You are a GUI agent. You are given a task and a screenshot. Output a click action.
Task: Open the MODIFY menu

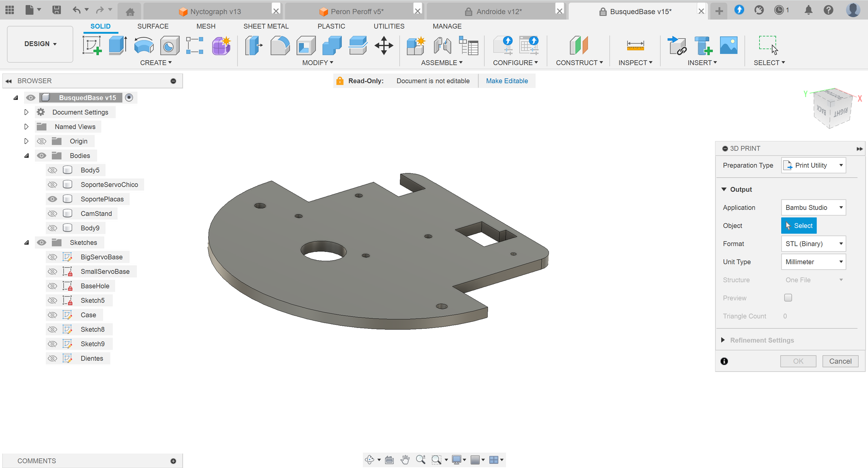pyautogui.click(x=318, y=63)
